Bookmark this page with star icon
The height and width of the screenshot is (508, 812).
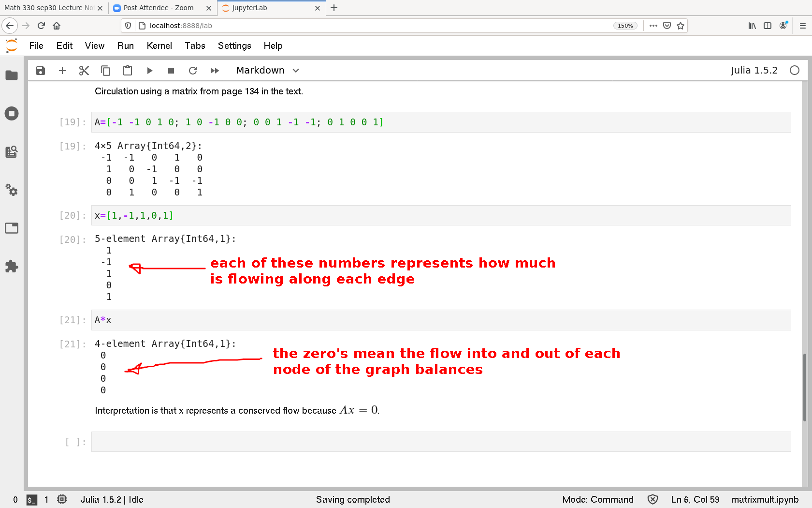681,26
